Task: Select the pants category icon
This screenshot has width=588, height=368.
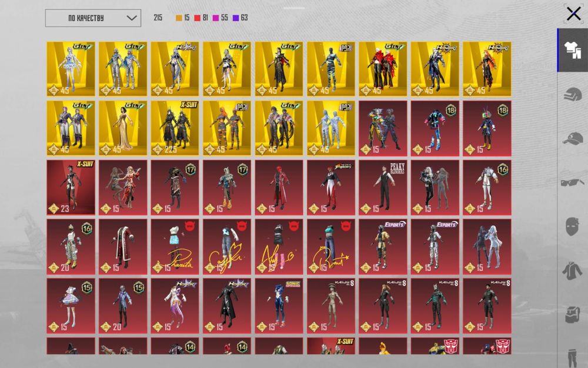Action: [573, 357]
